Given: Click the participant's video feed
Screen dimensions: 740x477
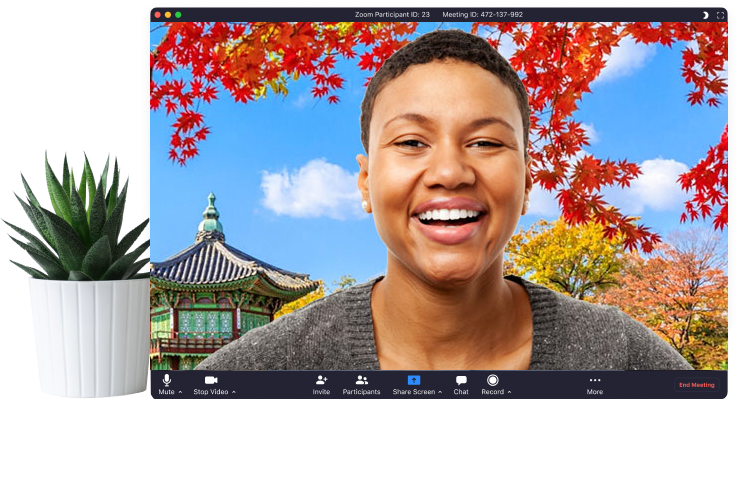Looking at the screenshot, I should click(440, 200).
